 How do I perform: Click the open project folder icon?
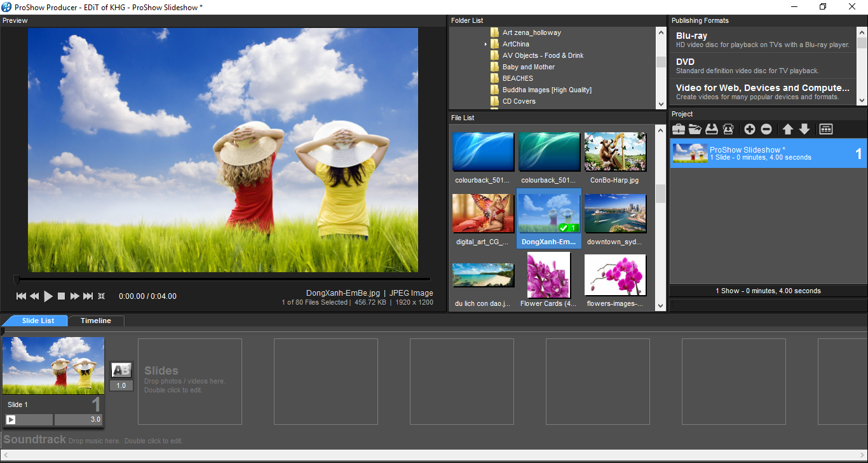coord(695,129)
